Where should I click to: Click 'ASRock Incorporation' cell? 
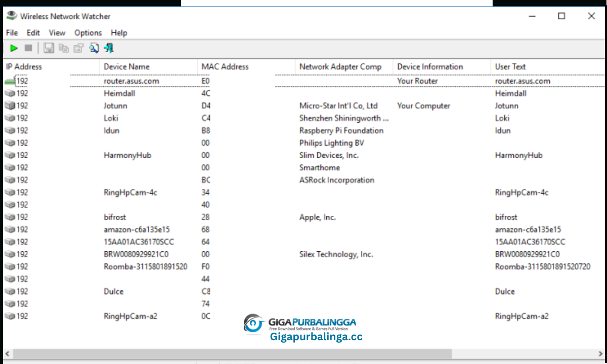[x=337, y=180]
